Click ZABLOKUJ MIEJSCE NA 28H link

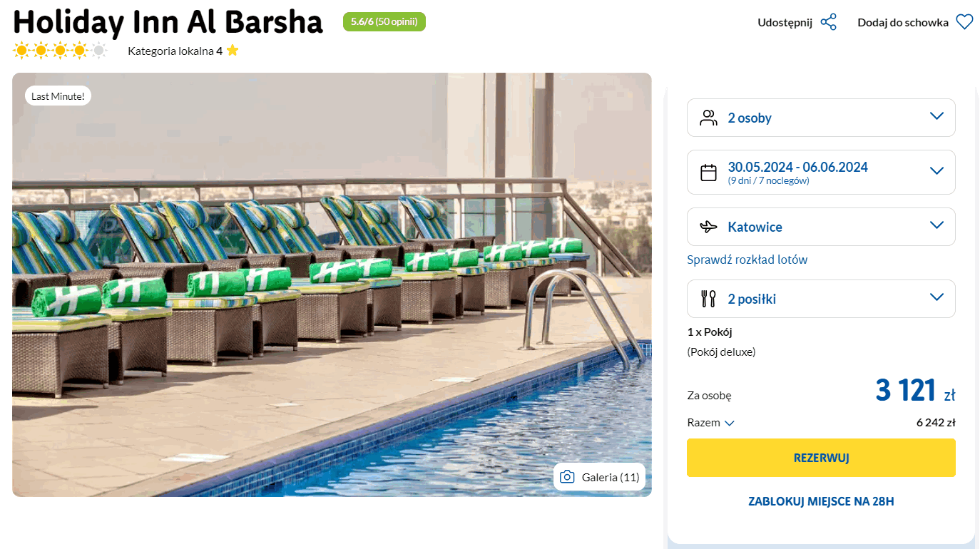click(x=821, y=501)
